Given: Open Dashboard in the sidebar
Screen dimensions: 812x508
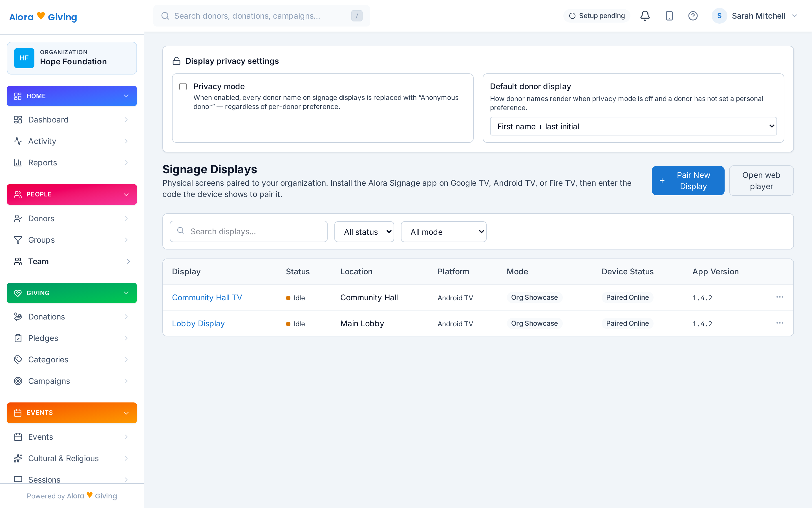Looking at the screenshot, I should [72, 120].
